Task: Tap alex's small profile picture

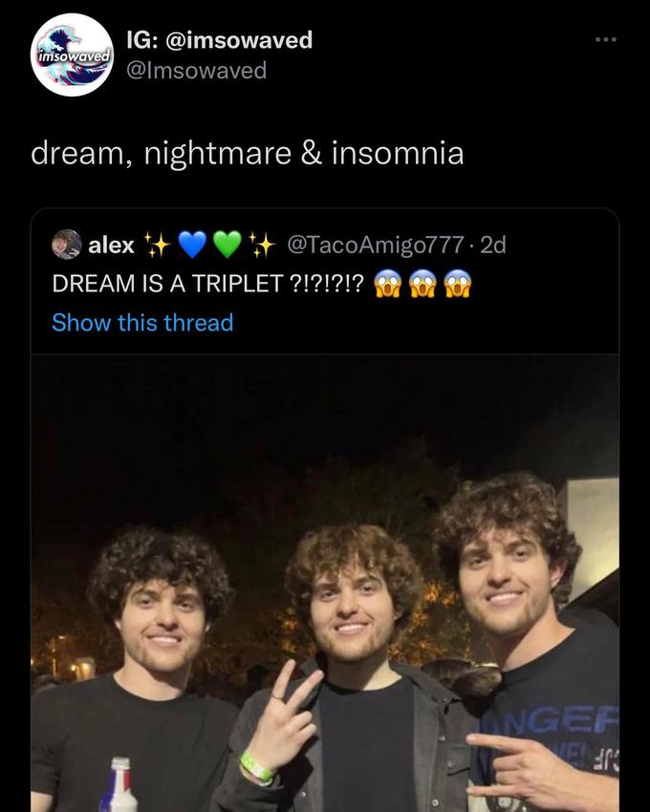Action: click(67, 244)
